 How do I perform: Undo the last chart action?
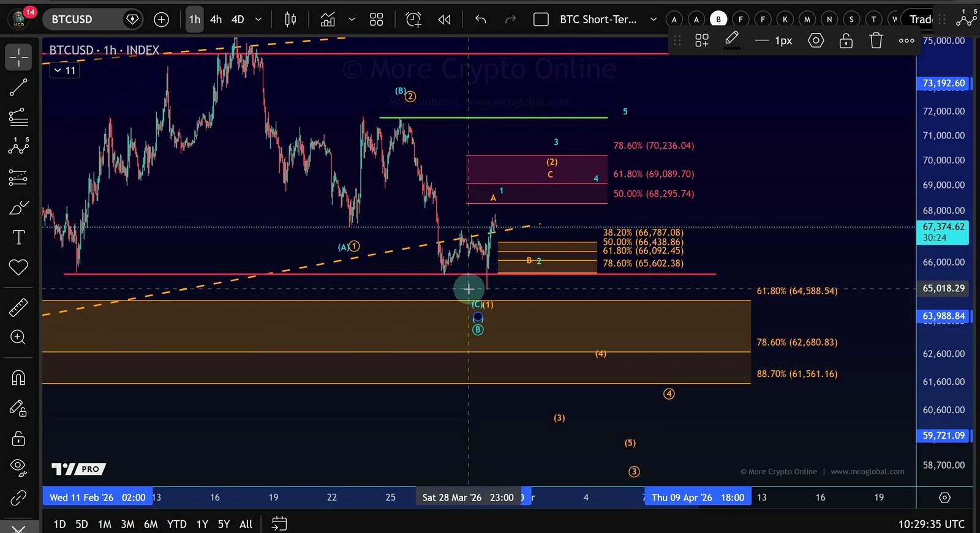point(481,20)
